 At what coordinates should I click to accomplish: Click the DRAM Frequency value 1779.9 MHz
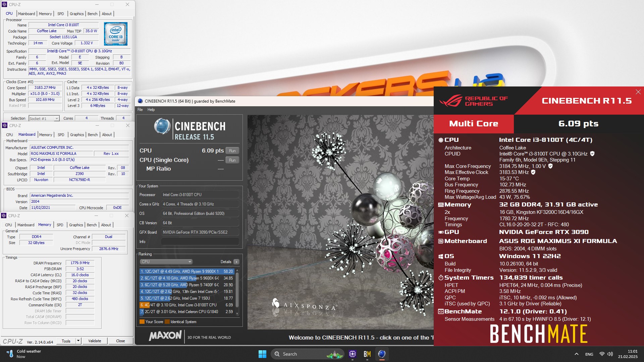80,263
